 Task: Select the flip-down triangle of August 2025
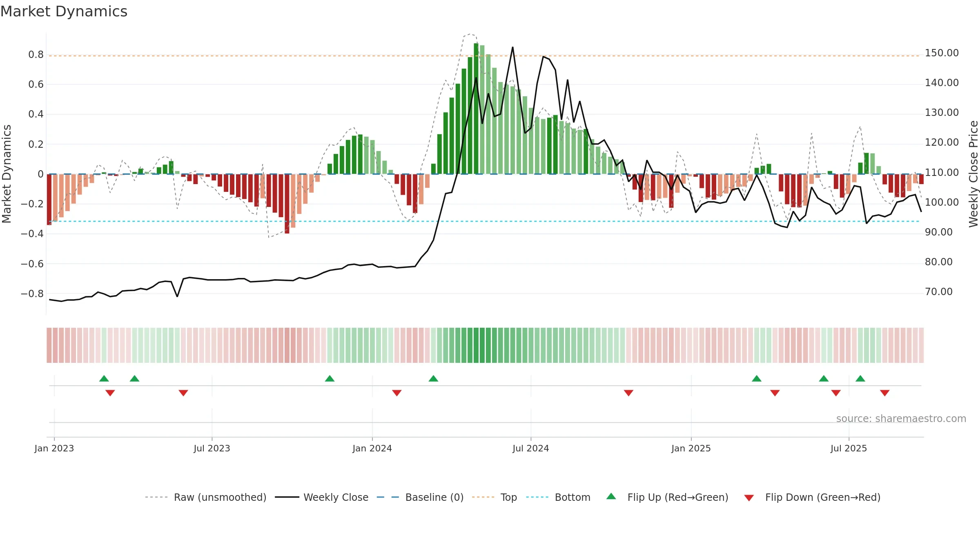click(x=885, y=393)
